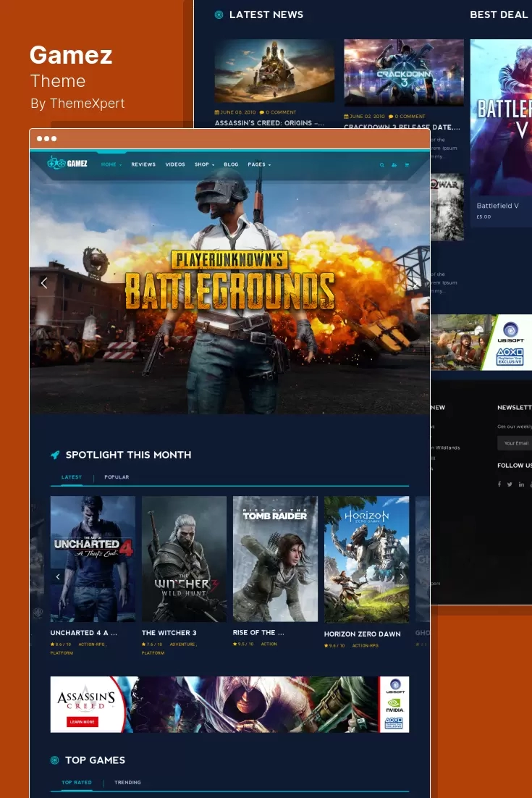This screenshot has height=798, width=532.
Task: Click the Adventure tag under The Witcher 3
Action: pos(183,644)
